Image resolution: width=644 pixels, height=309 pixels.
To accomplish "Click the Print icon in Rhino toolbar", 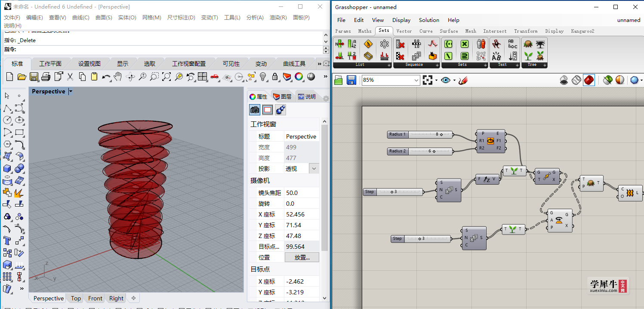I will click(x=46, y=77).
